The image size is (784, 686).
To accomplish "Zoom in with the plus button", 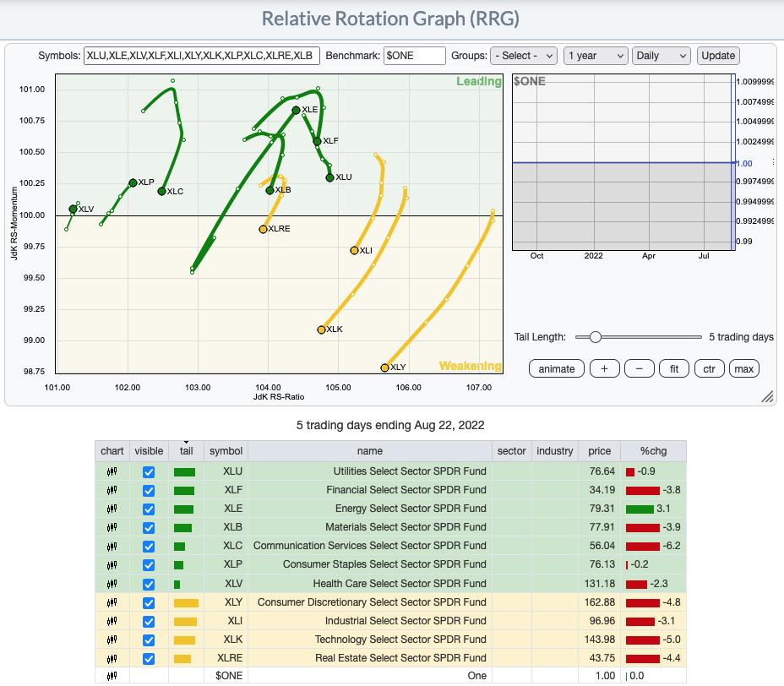I will pos(605,369).
